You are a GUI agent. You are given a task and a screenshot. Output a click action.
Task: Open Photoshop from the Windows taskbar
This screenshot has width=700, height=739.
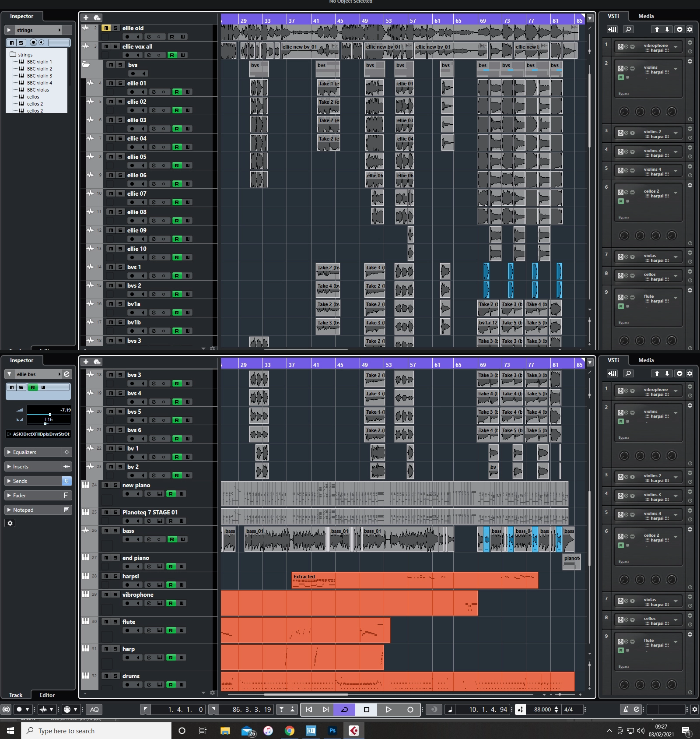(x=332, y=730)
